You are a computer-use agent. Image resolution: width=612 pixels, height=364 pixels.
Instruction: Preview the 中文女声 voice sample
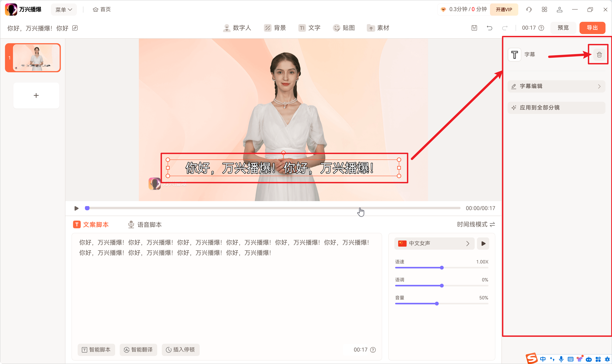click(483, 244)
